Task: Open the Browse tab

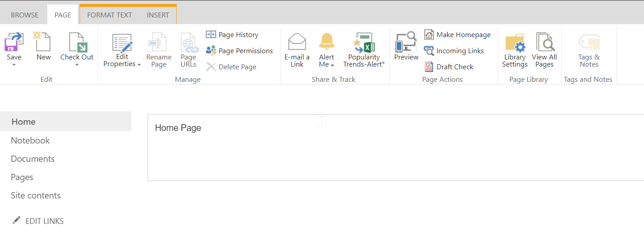Action: [x=25, y=15]
